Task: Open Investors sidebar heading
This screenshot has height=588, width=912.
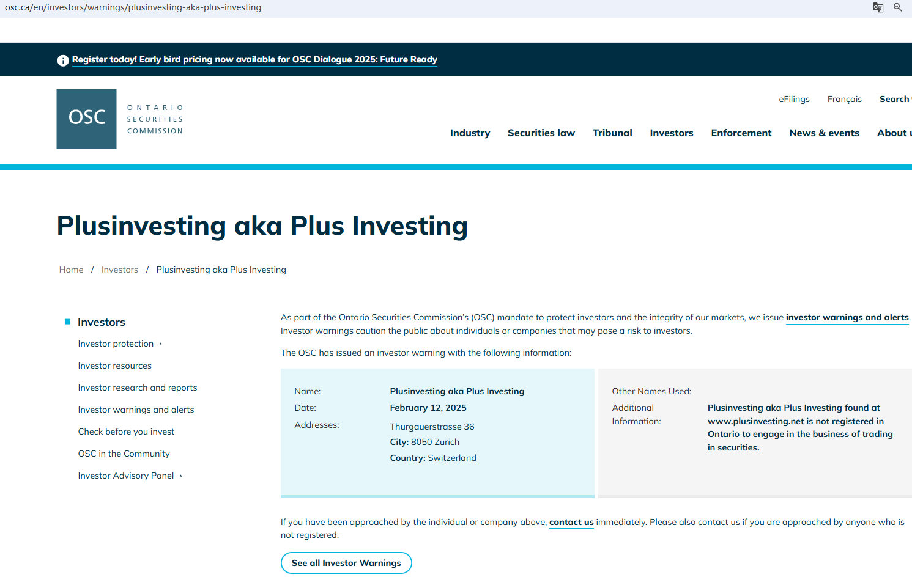Action: click(102, 322)
